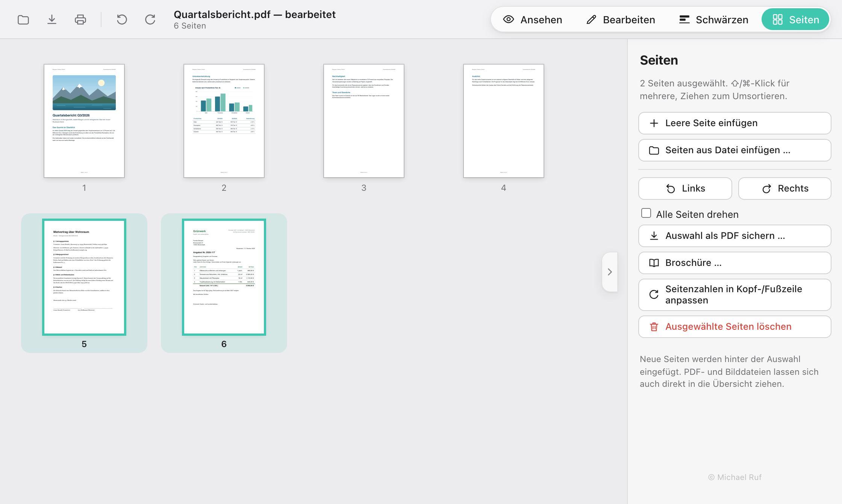Image resolution: width=842 pixels, height=504 pixels.
Task: Click Seitenzahlen in Kopf-/Fußzeile anpassen
Action: tap(734, 295)
